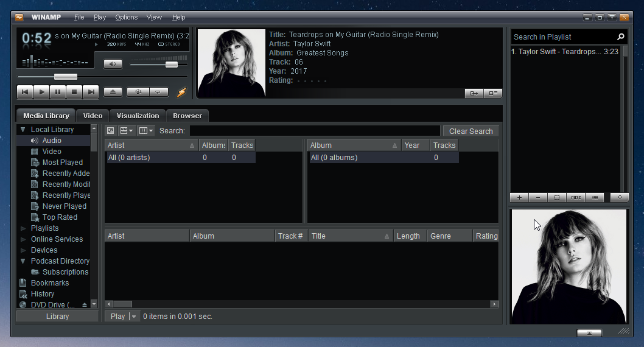
Task: Select the All (0 albums) row
Action: pyautogui.click(x=383, y=158)
